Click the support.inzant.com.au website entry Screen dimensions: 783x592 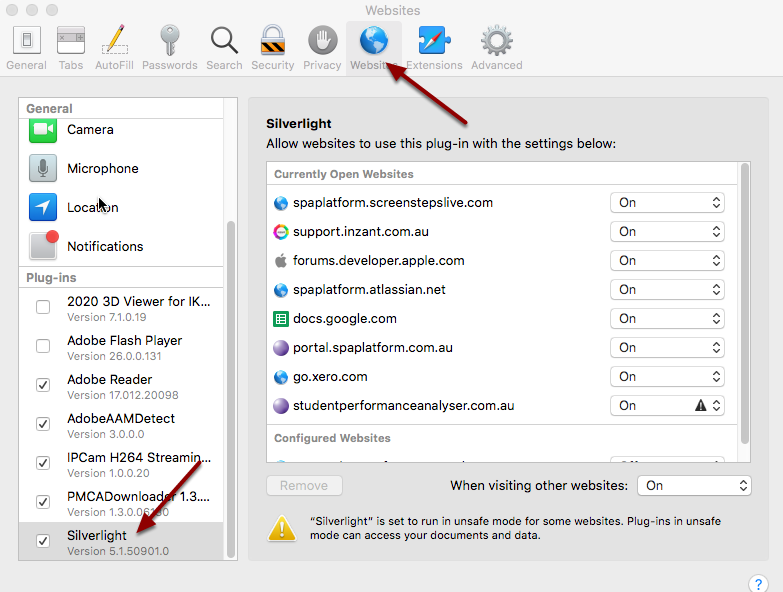(x=361, y=232)
